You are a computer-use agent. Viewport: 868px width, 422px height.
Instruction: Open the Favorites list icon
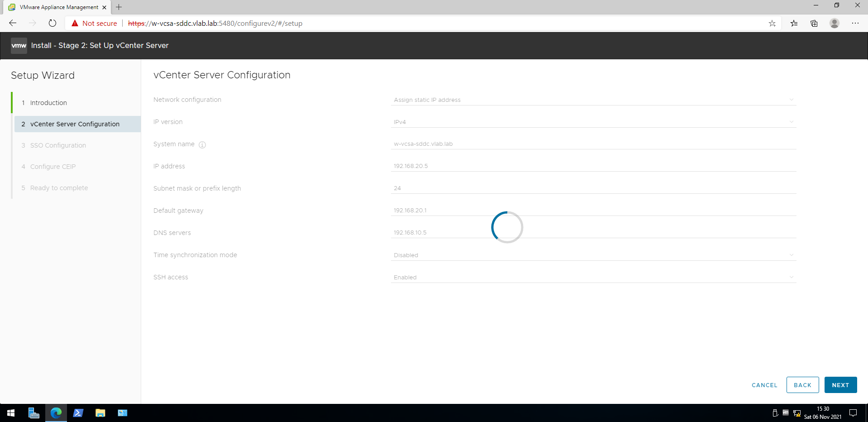(794, 23)
